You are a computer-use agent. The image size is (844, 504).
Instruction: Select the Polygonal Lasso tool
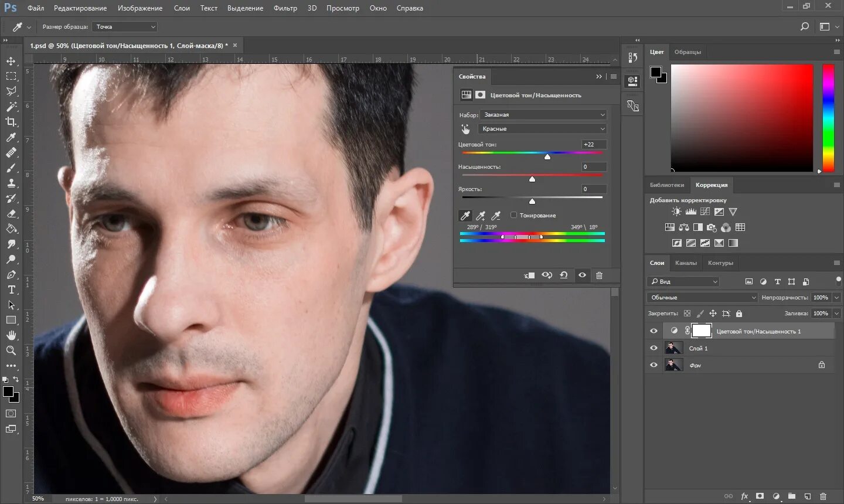(11, 91)
